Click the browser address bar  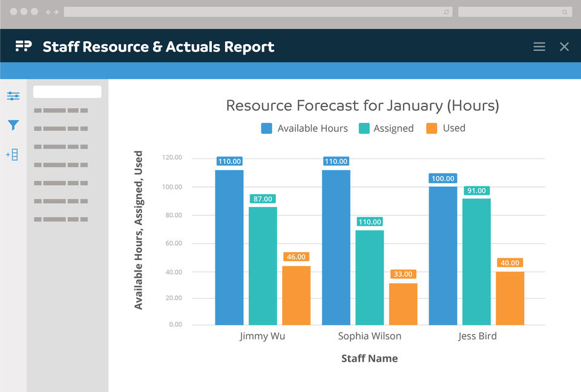254,11
